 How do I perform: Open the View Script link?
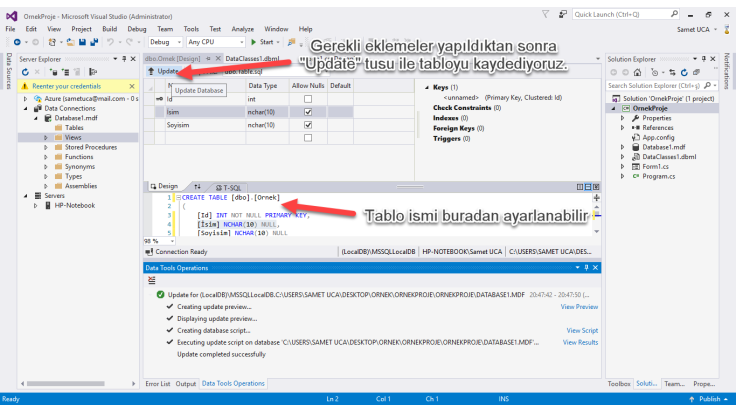coord(582,331)
